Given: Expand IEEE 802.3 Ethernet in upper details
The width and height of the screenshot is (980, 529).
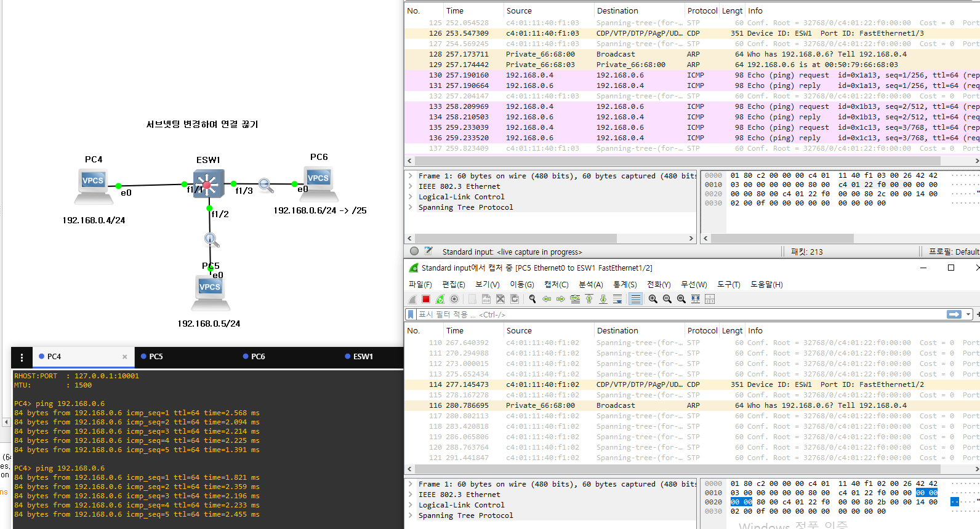Looking at the screenshot, I should click(x=411, y=186).
